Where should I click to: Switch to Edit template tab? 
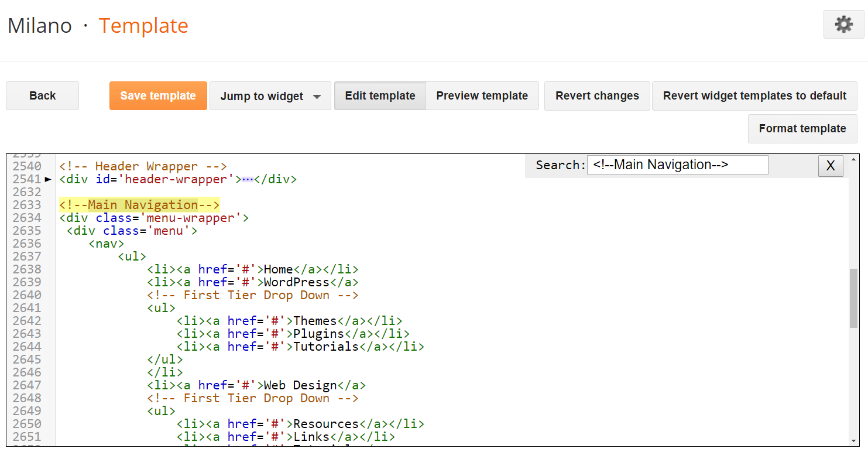coord(380,96)
